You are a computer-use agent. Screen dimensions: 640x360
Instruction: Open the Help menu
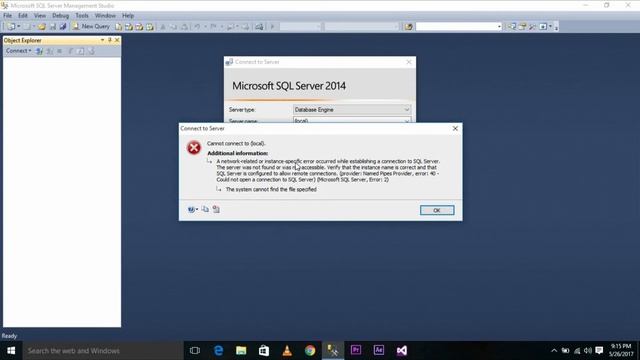click(128, 16)
